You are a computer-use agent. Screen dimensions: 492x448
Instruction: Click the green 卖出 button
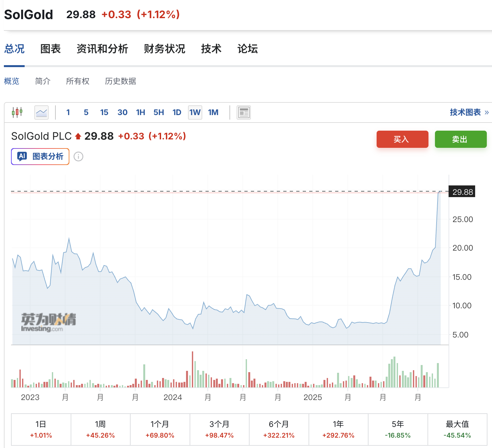[x=461, y=139]
